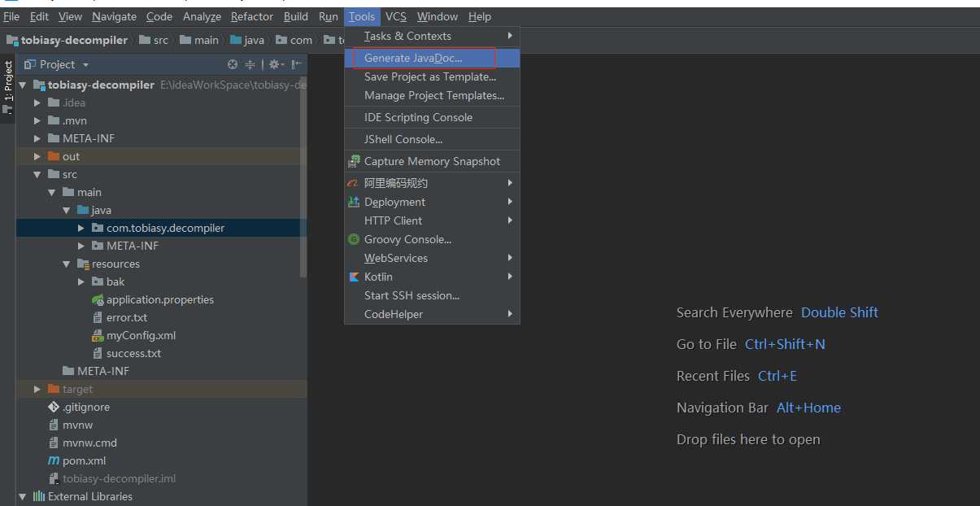Open the VCS menu
980x506 pixels.
pos(396,16)
